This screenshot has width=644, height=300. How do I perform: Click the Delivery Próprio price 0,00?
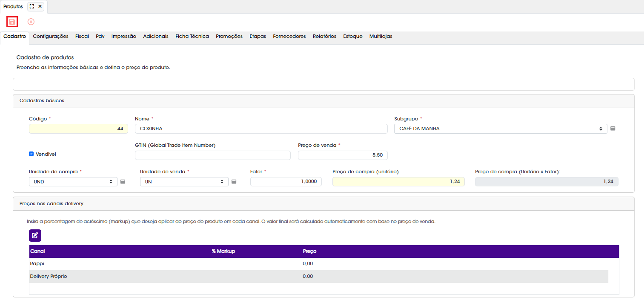click(x=308, y=277)
